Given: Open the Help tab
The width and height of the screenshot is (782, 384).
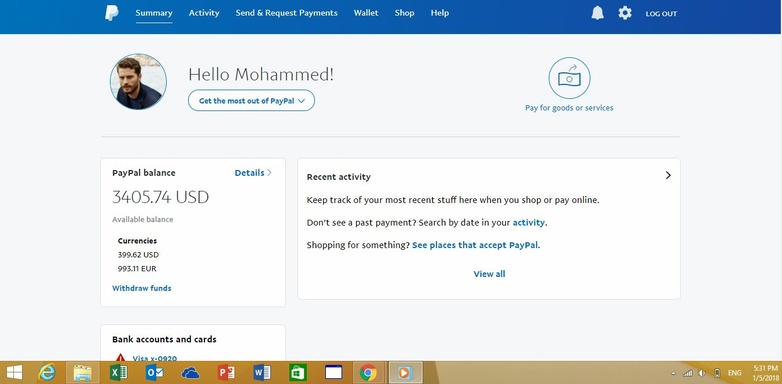Looking at the screenshot, I should (x=440, y=13).
